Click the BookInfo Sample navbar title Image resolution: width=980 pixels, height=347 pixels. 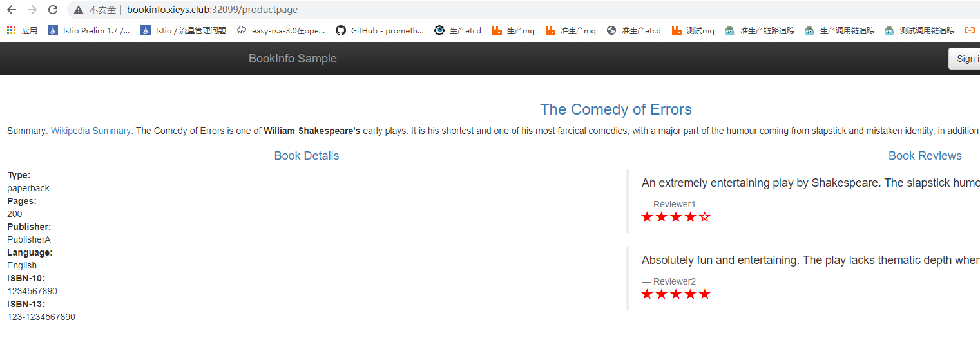pyautogui.click(x=293, y=59)
